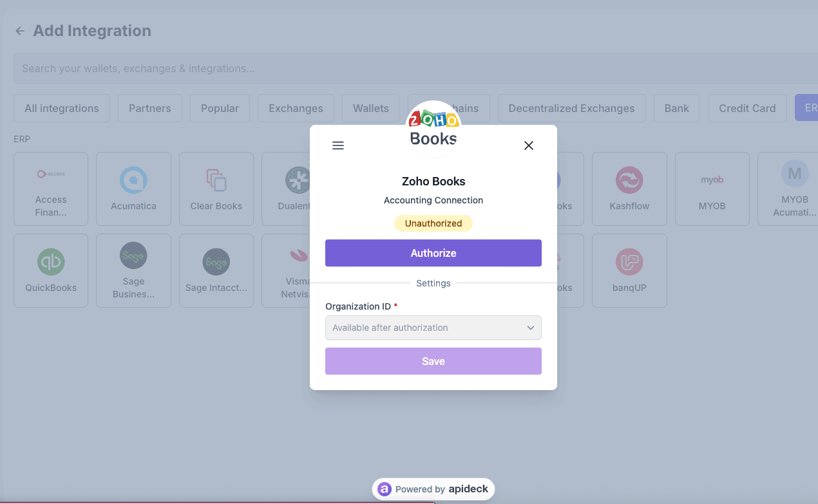
Task: Open the Sage Intacct integration card
Action: [x=216, y=270]
